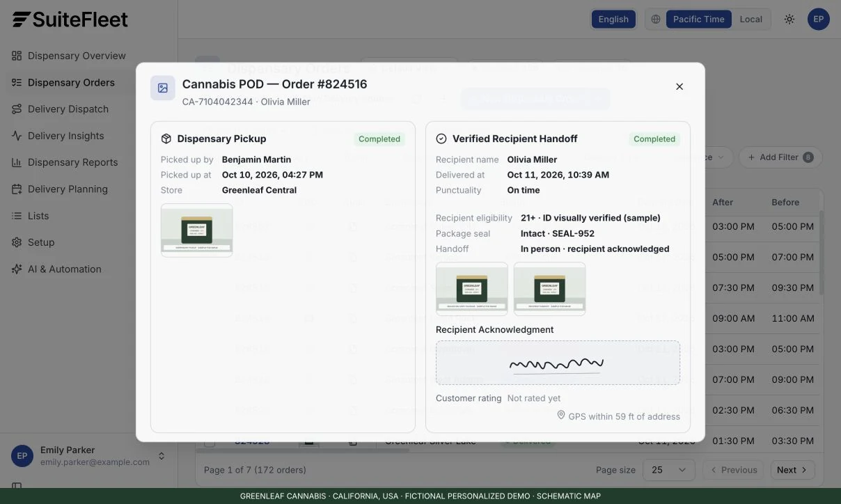The height and width of the screenshot is (504, 841).
Task: Click the Delivery Planning calendar icon
Action: (x=17, y=189)
